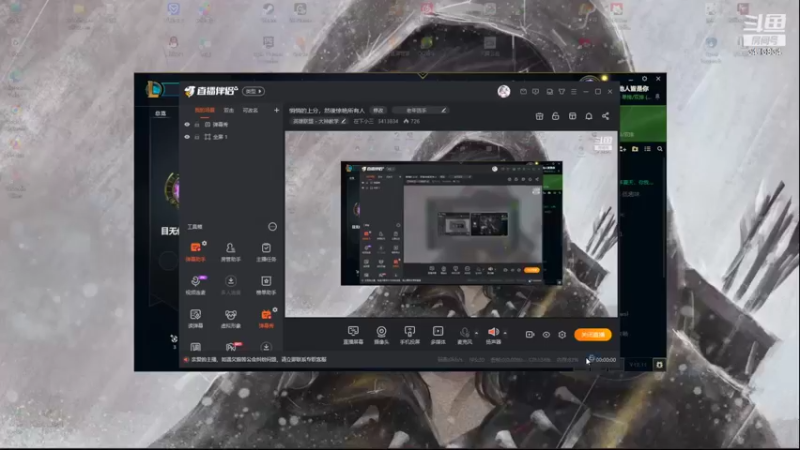Viewport: 800px width, 450px height.
Task: Open the 主播任务 streamer tasks tool
Action: pyautogui.click(x=266, y=252)
